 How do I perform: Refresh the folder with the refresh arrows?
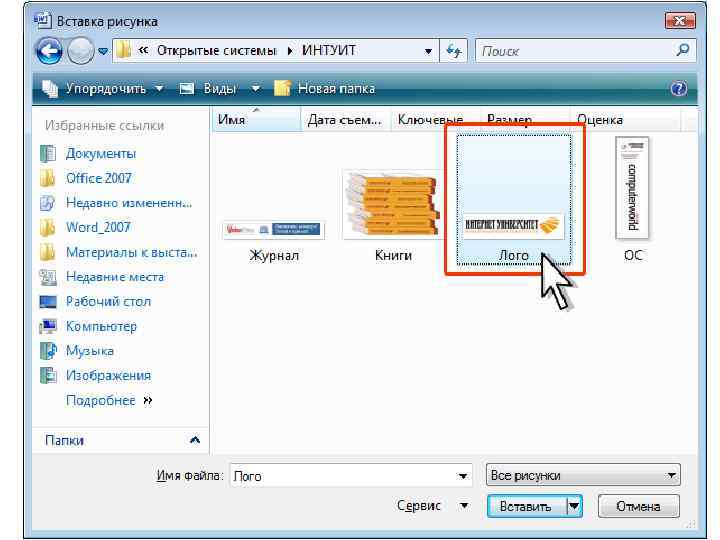point(454,51)
